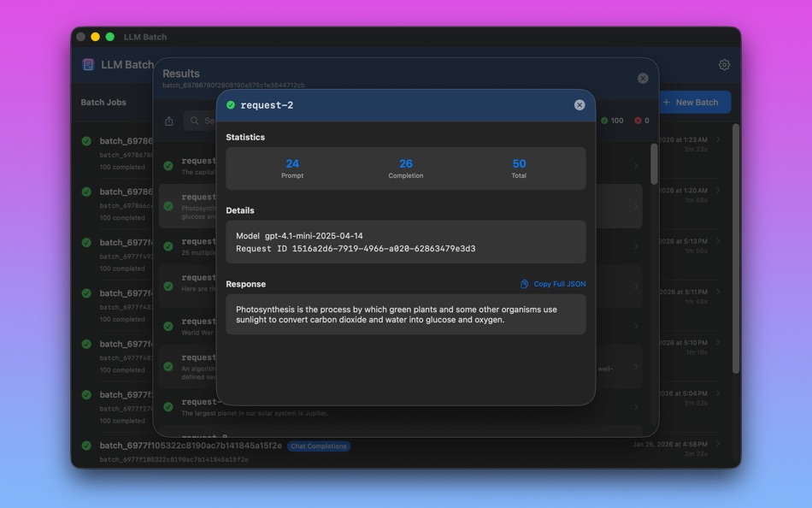Screen dimensions: 812x508
Task: Click the Results batch ID subtitle
Action: tap(233, 86)
